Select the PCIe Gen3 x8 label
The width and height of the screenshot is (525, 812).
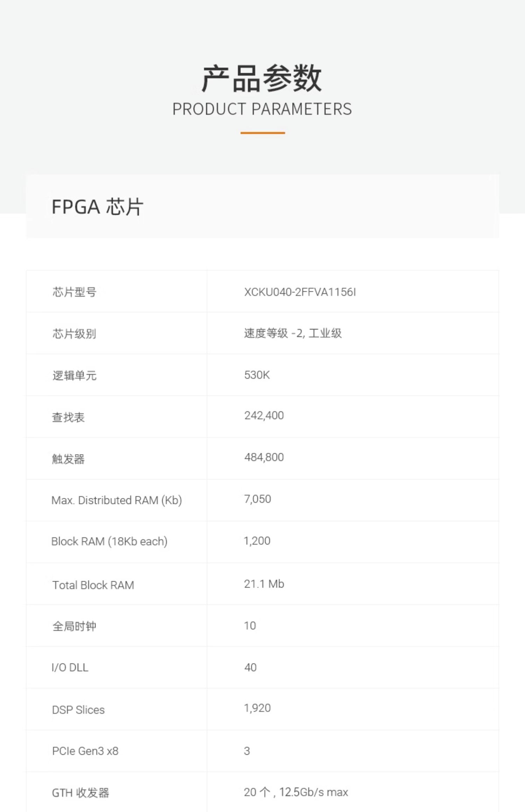85,751
